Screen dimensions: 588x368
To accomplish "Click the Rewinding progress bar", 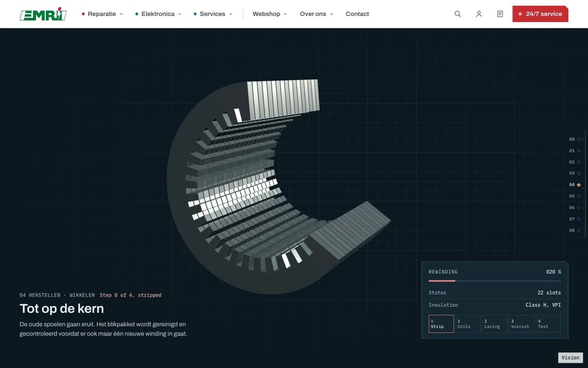I will pos(495,281).
